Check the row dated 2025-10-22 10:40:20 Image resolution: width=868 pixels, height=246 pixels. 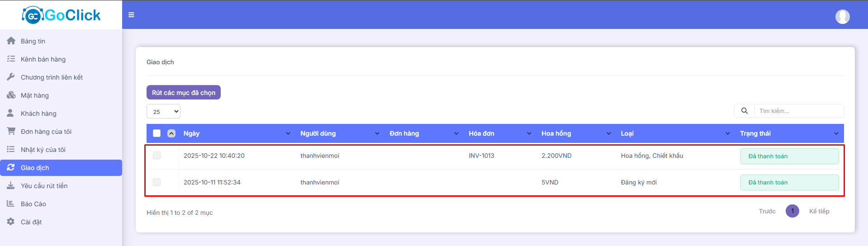point(157,156)
